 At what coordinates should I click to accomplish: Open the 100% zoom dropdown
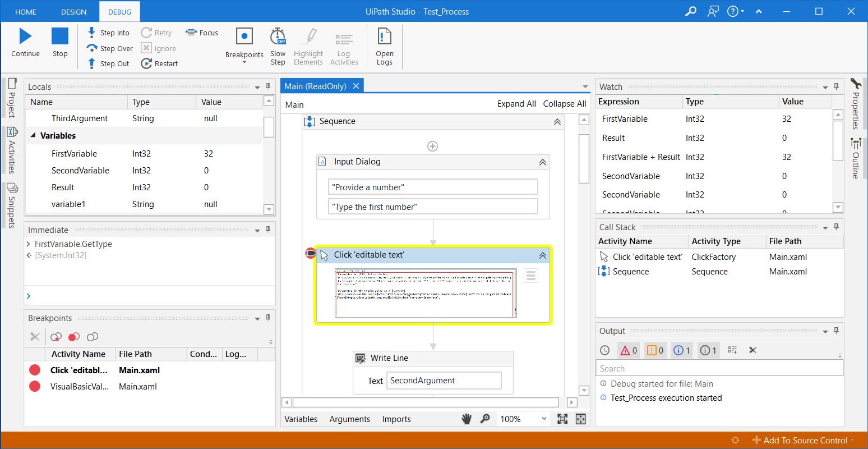tap(524, 419)
